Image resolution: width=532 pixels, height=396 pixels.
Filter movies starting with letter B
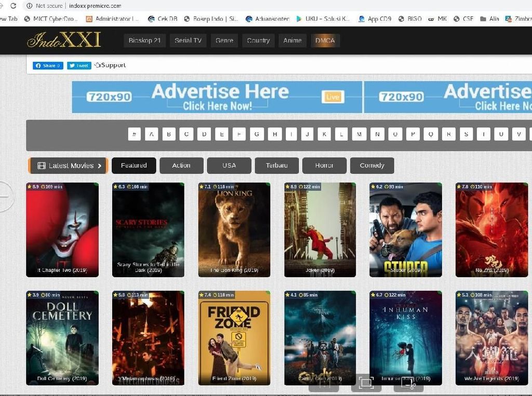pos(169,134)
